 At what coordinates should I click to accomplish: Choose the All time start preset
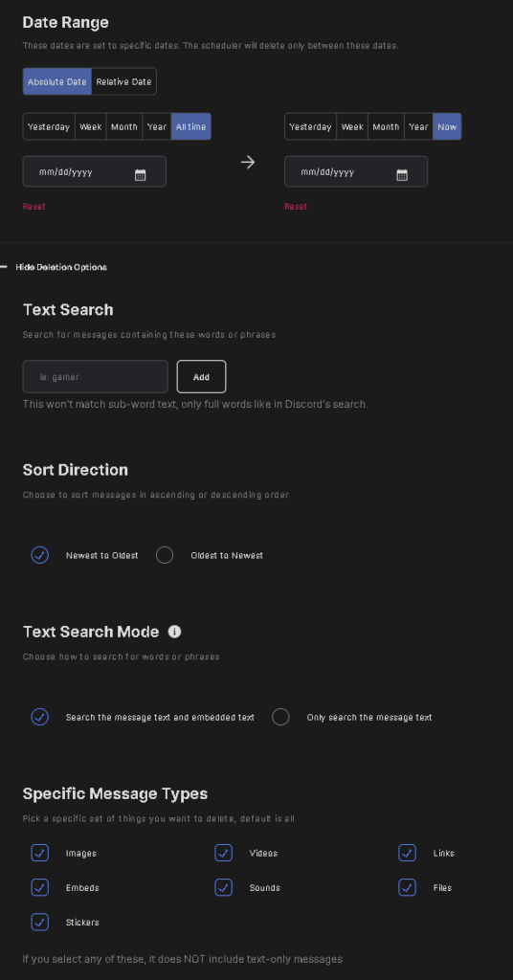(190, 127)
